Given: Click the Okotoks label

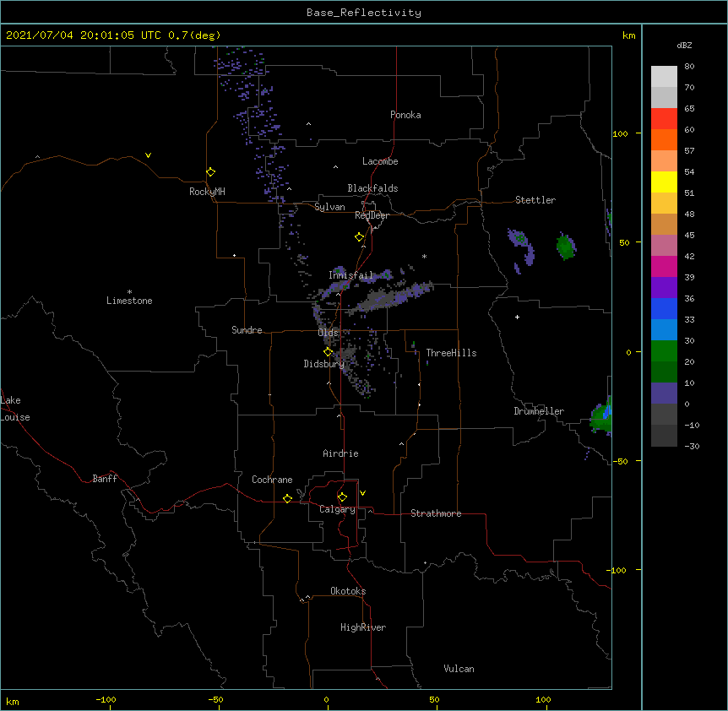Looking at the screenshot, I should coord(348,591).
